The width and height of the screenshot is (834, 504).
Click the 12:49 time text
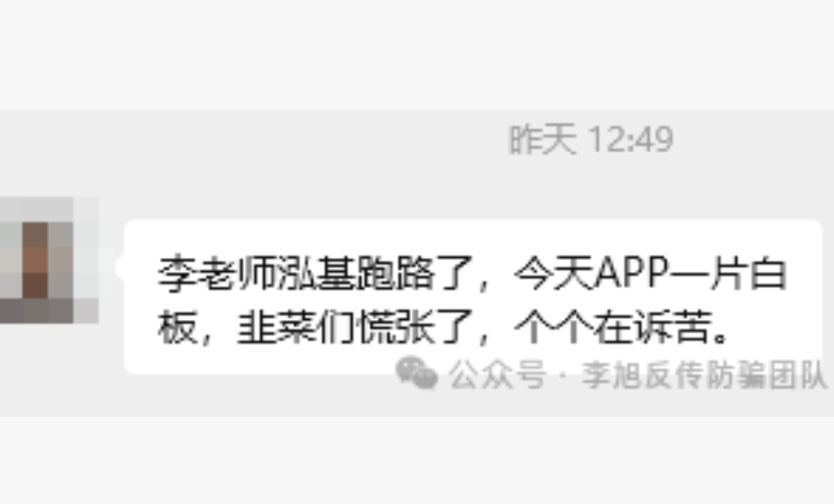tap(631, 140)
